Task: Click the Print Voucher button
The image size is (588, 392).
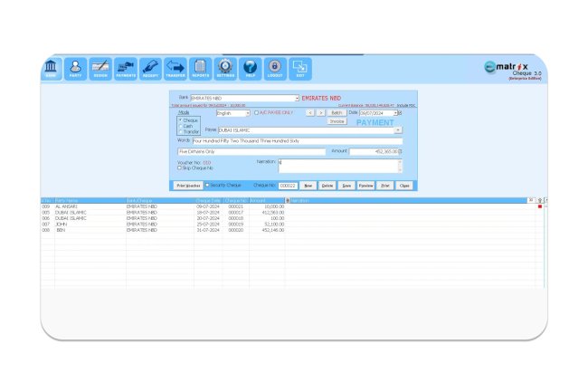Action: click(x=187, y=185)
